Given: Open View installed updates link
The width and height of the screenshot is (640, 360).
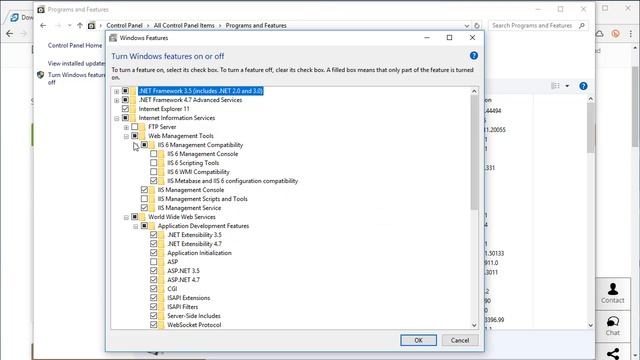Looking at the screenshot, I should (76, 63).
